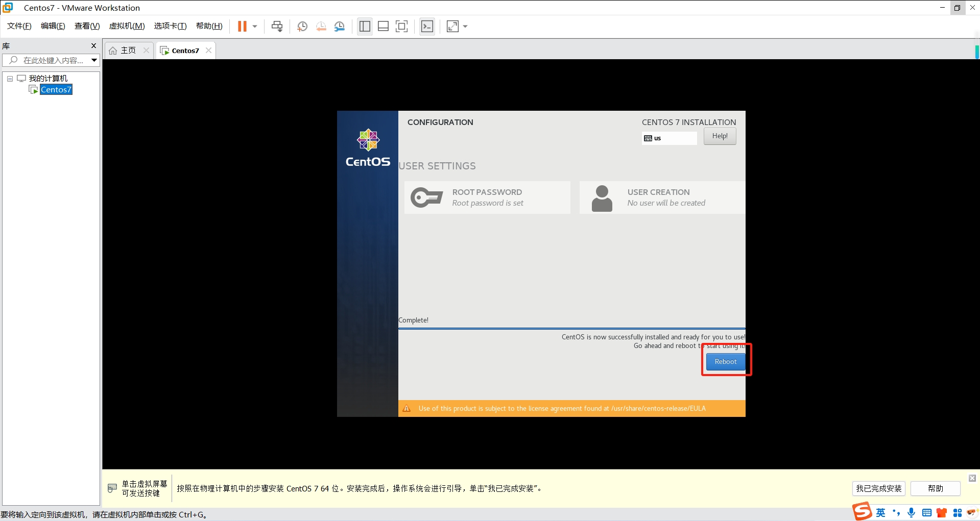The height and width of the screenshot is (521, 980).
Task: Click the 我已完成安装 button
Action: pos(878,488)
